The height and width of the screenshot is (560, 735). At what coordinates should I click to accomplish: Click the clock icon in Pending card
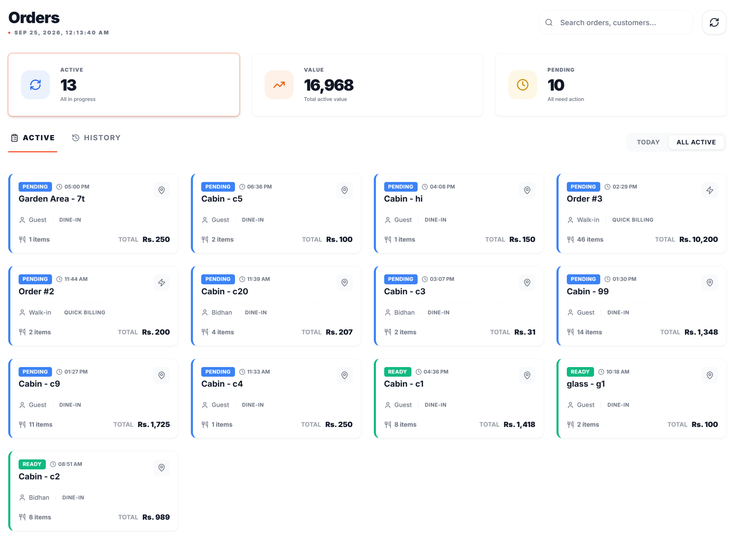pyautogui.click(x=523, y=85)
